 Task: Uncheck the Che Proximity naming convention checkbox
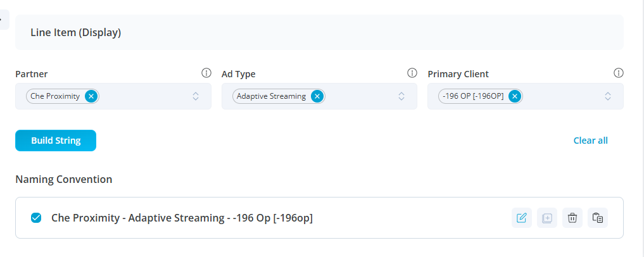37,218
